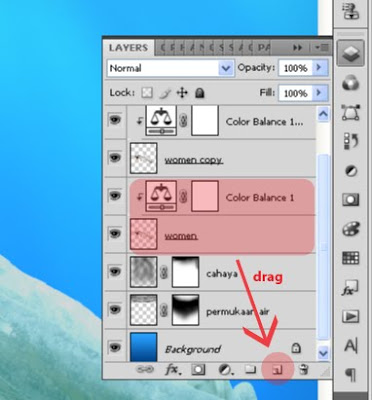Click Color Balance 1 copy white mask
372x400 pixels.
click(x=205, y=120)
